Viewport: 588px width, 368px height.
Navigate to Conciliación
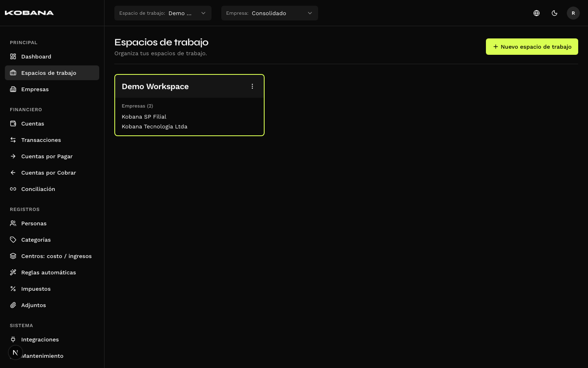(52, 189)
